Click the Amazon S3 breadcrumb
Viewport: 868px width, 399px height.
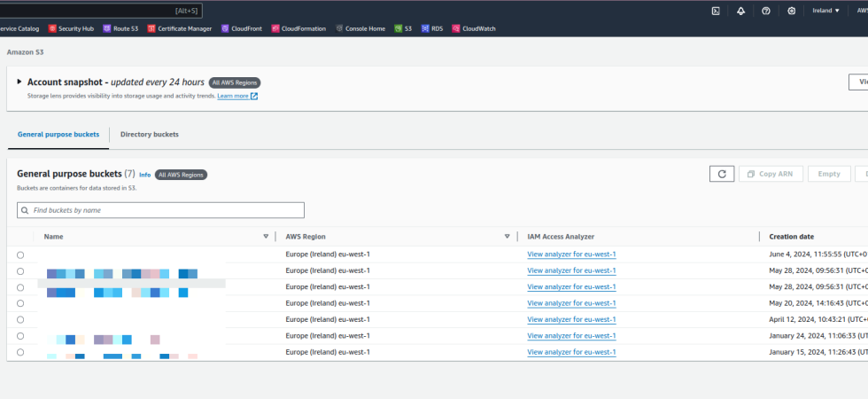25,52
